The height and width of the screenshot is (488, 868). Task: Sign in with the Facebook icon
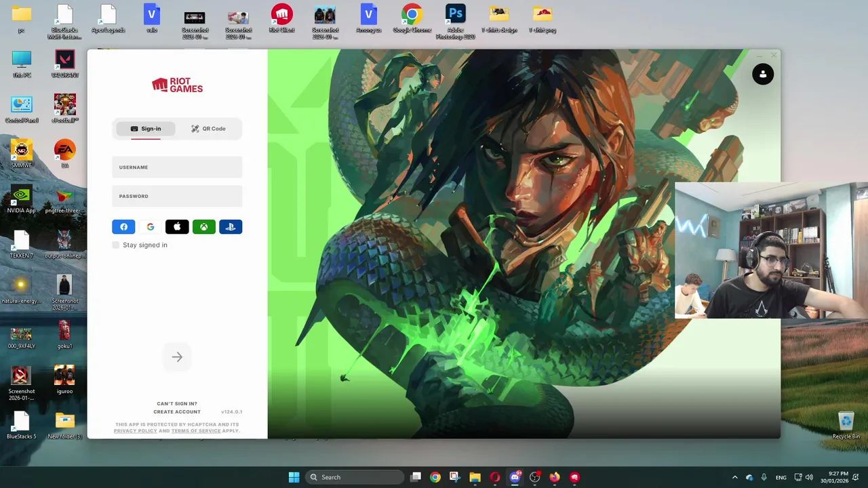click(x=123, y=227)
